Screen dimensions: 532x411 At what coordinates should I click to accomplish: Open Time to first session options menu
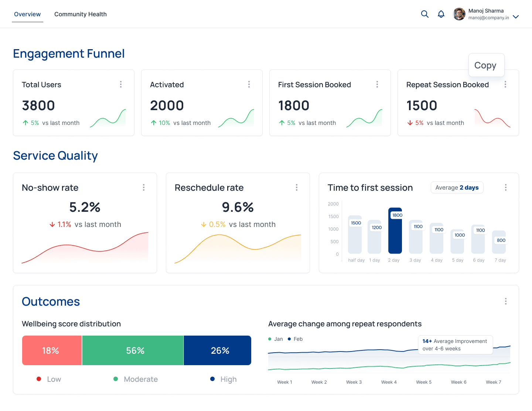pyautogui.click(x=506, y=187)
